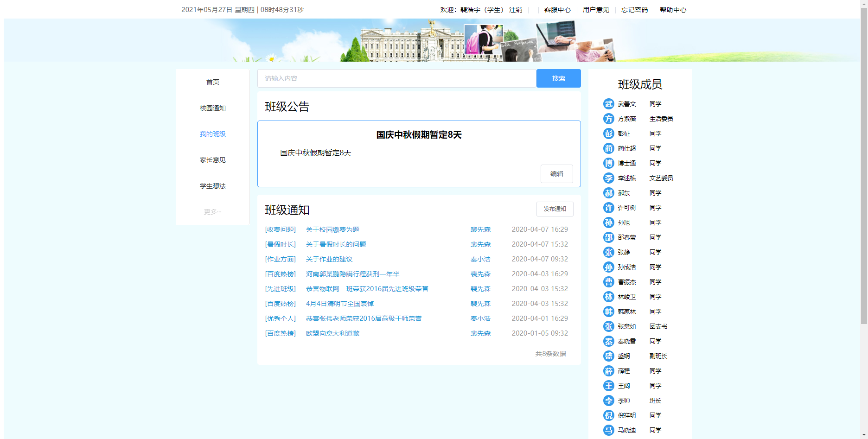Open the 忘记密码 link
This screenshot has height=439, width=868.
pos(634,10)
